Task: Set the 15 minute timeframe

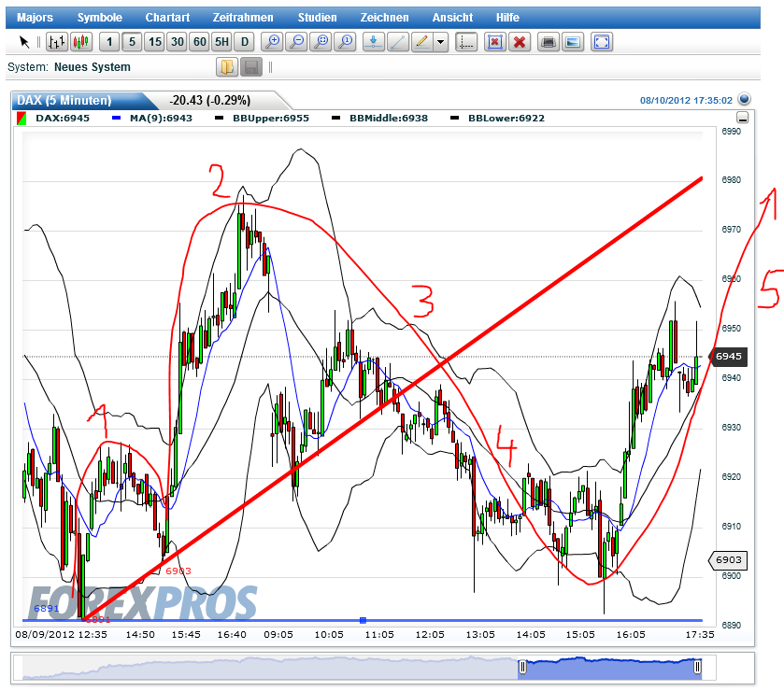Action: (x=155, y=41)
